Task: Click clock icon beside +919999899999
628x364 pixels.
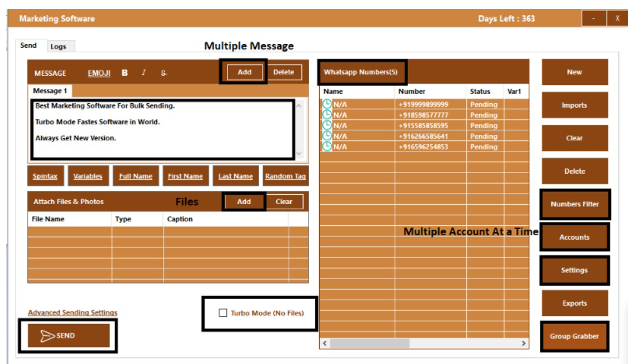Action: [327, 104]
